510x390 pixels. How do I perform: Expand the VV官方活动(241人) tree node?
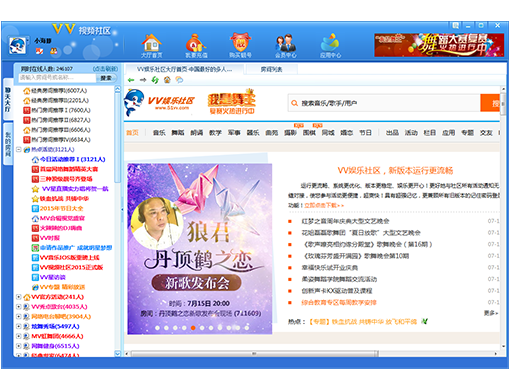click(x=19, y=297)
